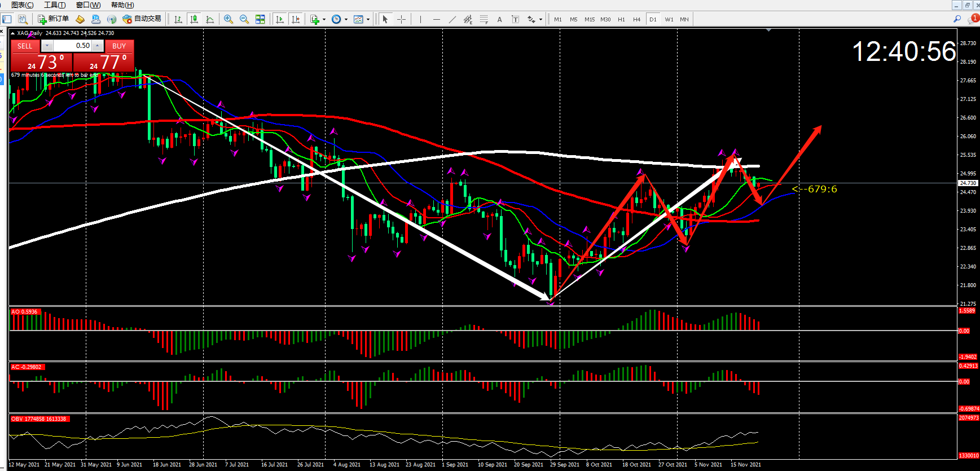
Task: Open the search magnifier in top right
Action: (957, 19)
